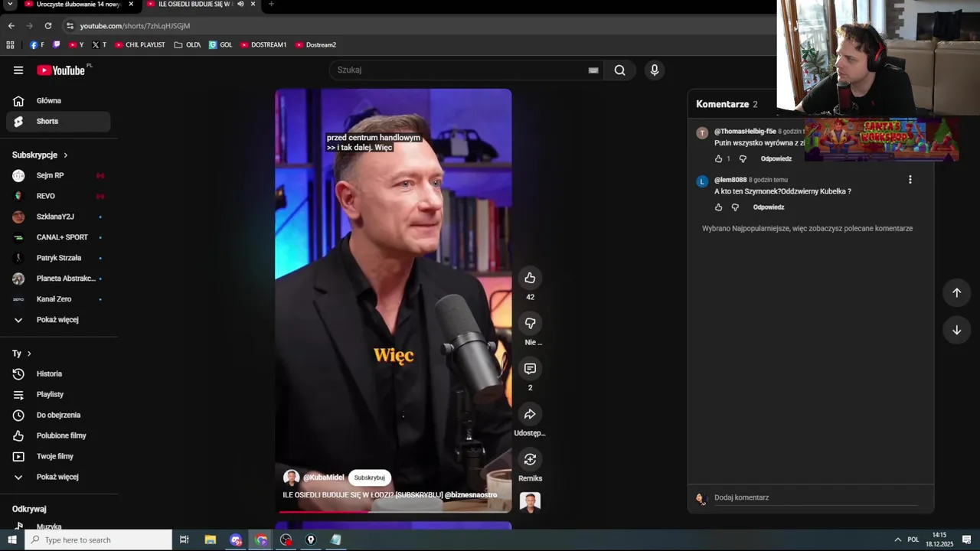Select Shorts in the sidebar
This screenshot has height=551, width=980.
(x=58, y=122)
